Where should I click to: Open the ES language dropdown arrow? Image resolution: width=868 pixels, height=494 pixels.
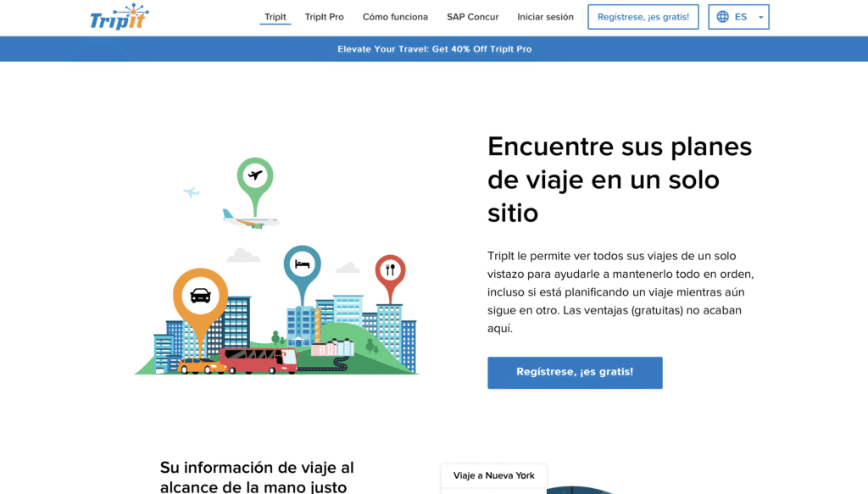(x=760, y=17)
